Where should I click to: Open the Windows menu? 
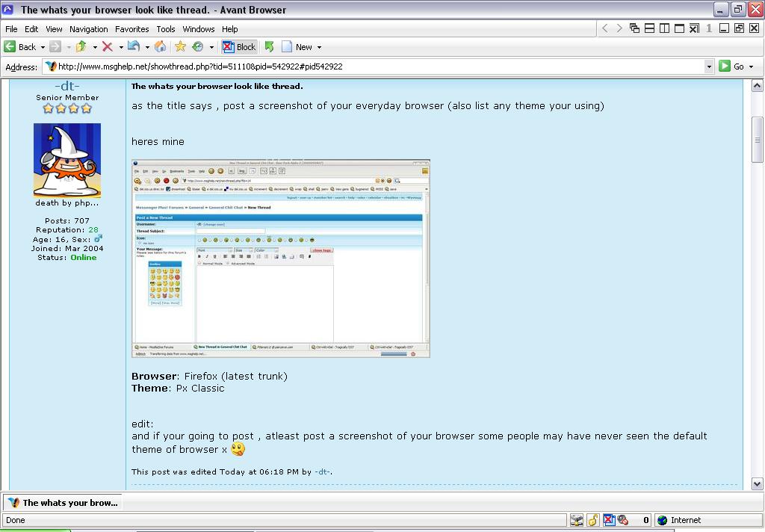(x=198, y=29)
